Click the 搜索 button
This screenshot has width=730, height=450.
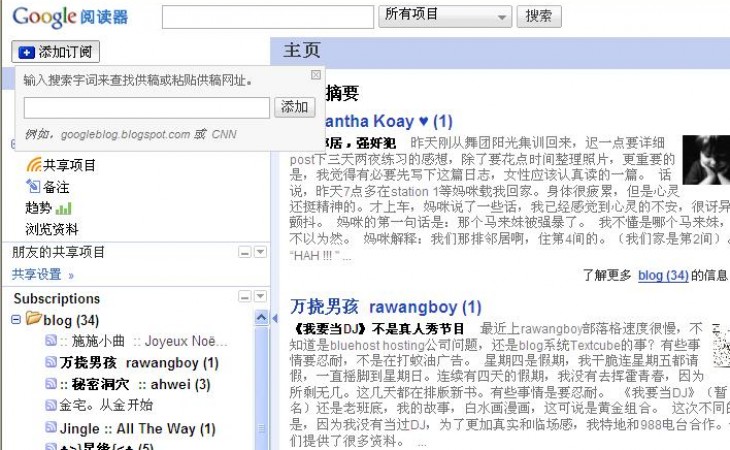pyautogui.click(x=539, y=16)
